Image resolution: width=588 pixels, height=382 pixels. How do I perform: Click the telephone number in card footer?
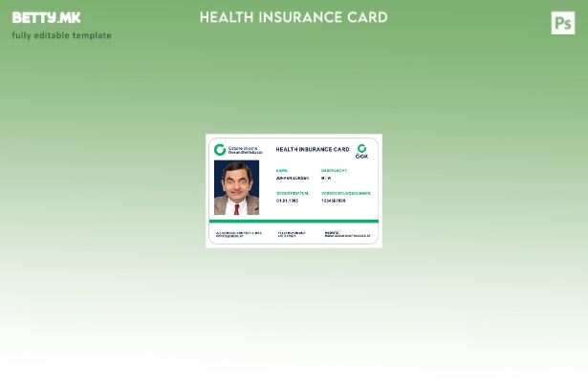click(x=292, y=234)
